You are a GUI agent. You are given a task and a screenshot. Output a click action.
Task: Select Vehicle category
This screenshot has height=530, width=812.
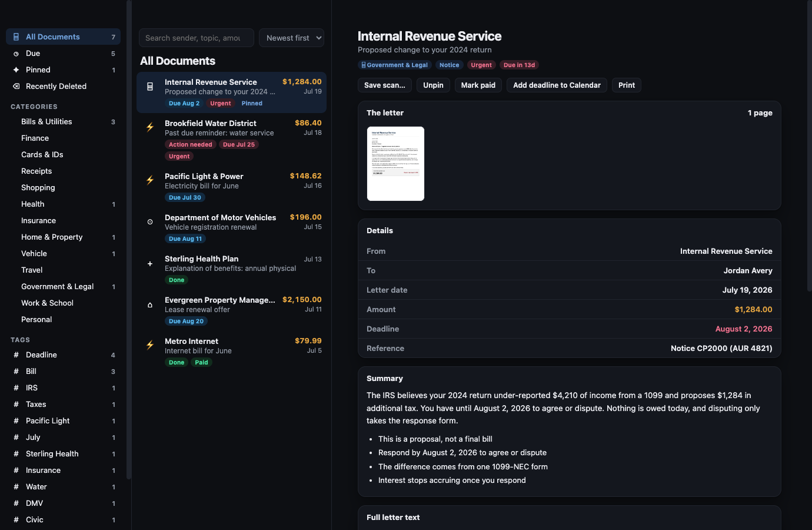[x=63, y=253]
